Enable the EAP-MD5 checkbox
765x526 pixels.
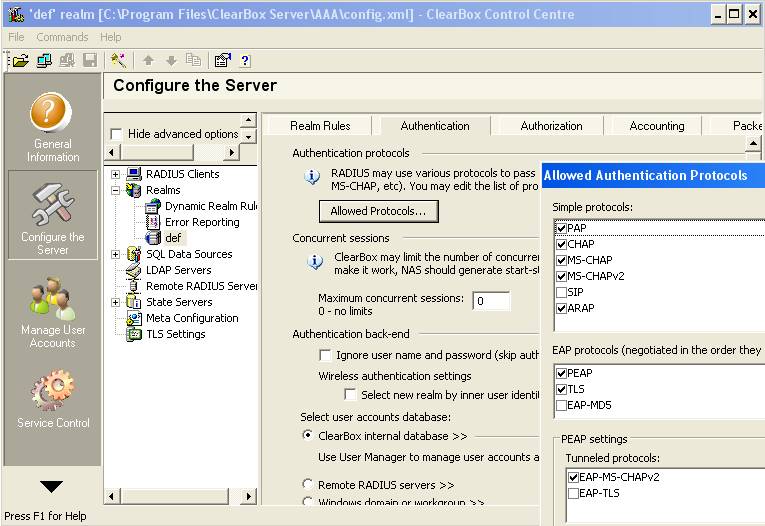pyautogui.click(x=561, y=405)
